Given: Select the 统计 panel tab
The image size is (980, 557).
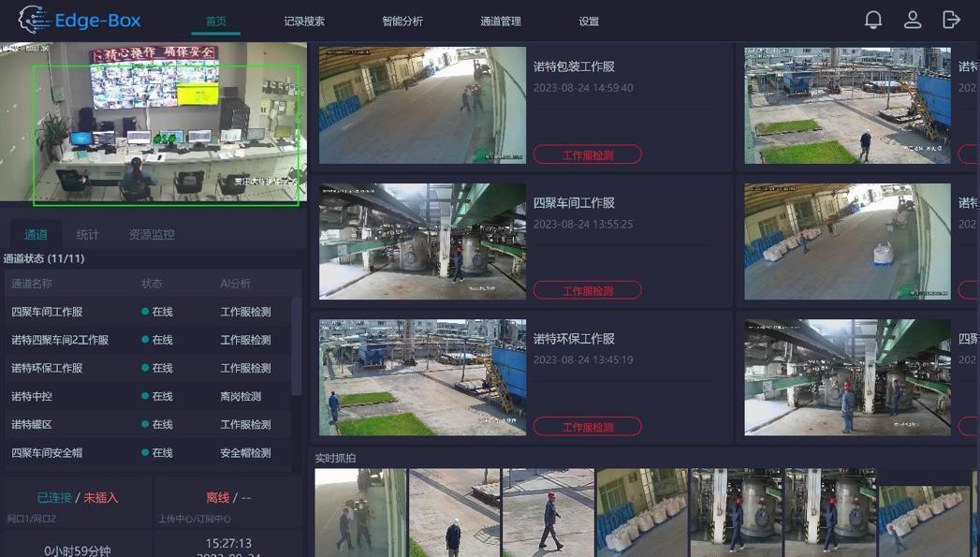Looking at the screenshot, I should 87,234.
